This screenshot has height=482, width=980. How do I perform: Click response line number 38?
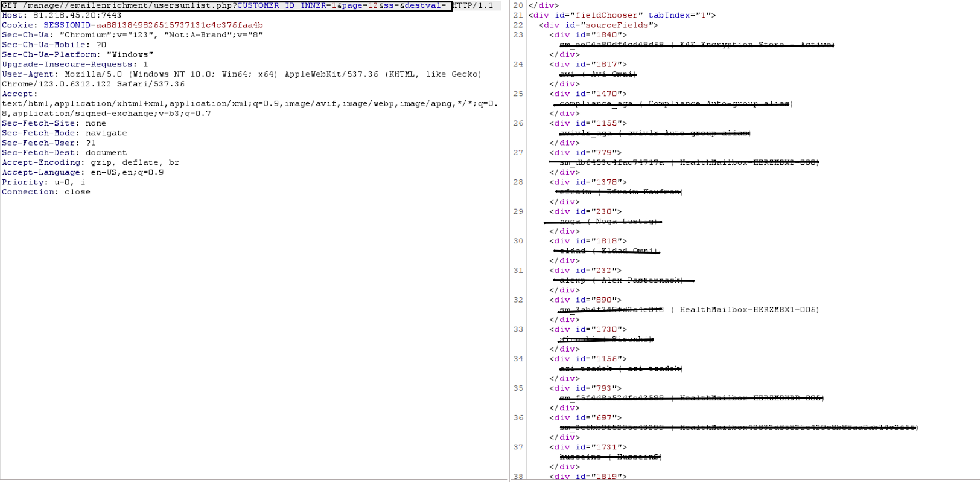pyautogui.click(x=518, y=477)
